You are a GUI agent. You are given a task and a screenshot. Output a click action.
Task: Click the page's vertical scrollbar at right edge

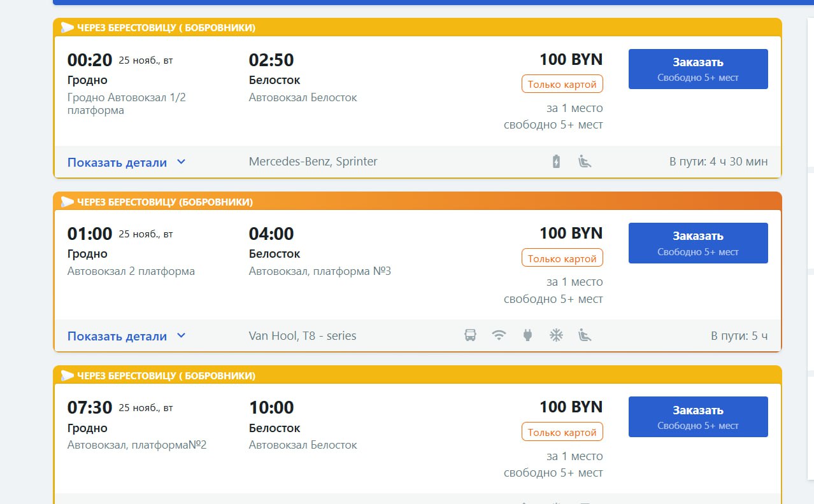[x=811, y=255]
